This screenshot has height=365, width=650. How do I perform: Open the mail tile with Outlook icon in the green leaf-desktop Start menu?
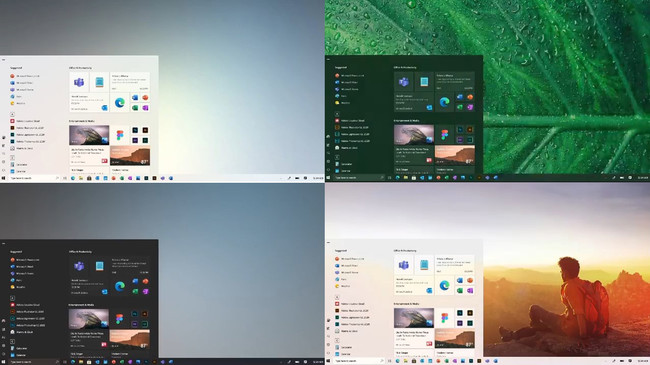pos(414,102)
